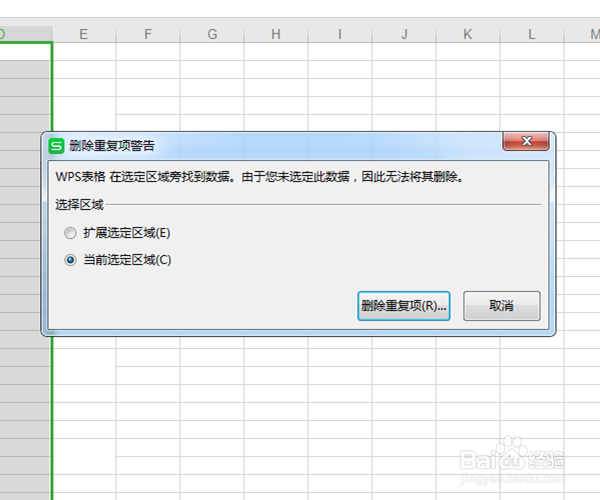
Task: Select column H header
Action: click(276, 34)
